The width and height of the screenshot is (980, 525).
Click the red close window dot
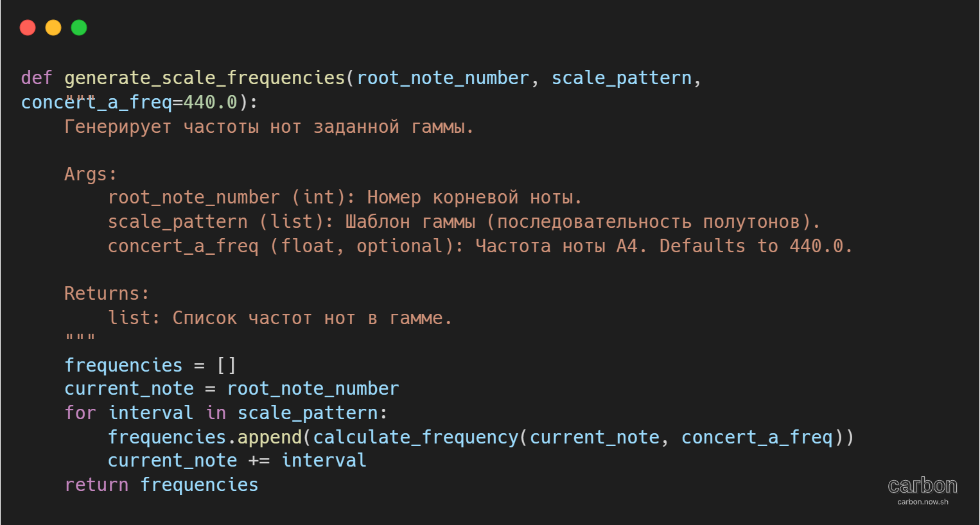(28, 28)
